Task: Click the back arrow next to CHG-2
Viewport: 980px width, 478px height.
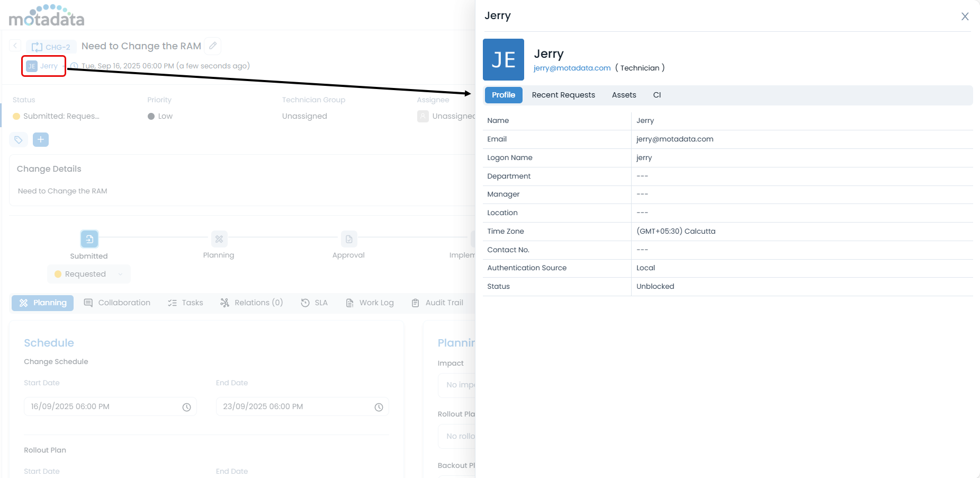Action: pyautogui.click(x=15, y=46)
